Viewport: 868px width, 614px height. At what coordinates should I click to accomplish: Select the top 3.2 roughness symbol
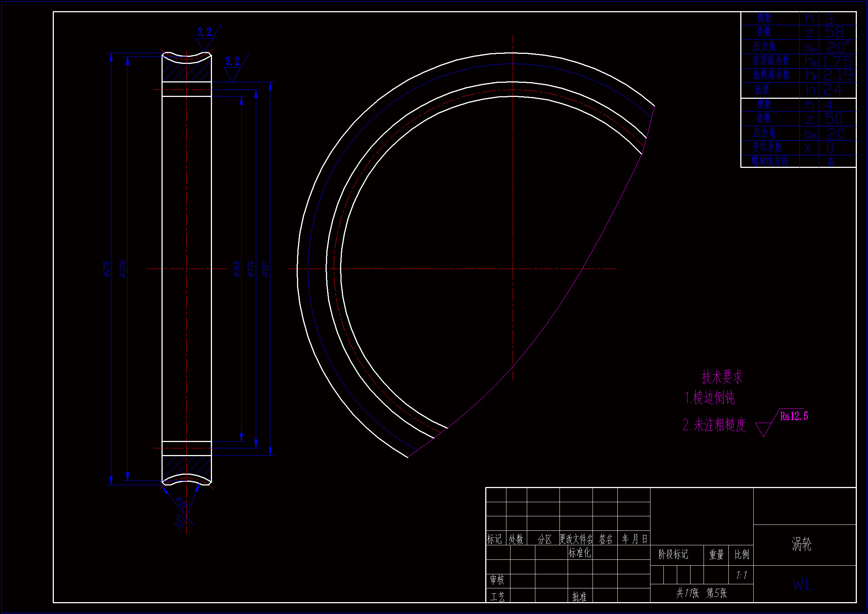tap(205, 33)
